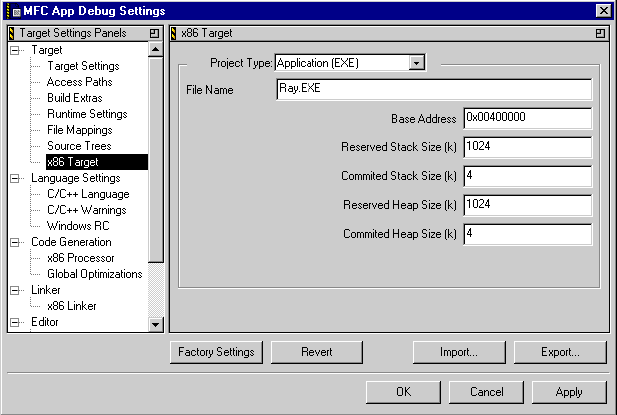Collapse the Target tree group
Viewport: 617px width, 415px height.
point(15,50)
